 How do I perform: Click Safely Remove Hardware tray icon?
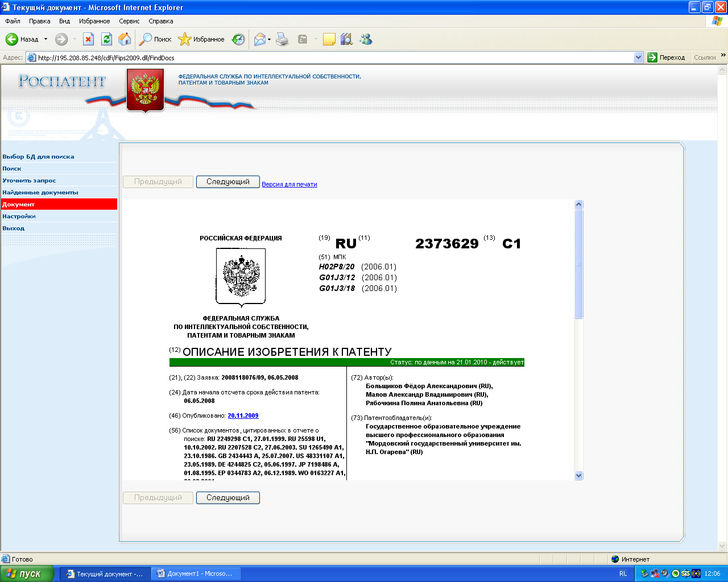tap(644, 574)
